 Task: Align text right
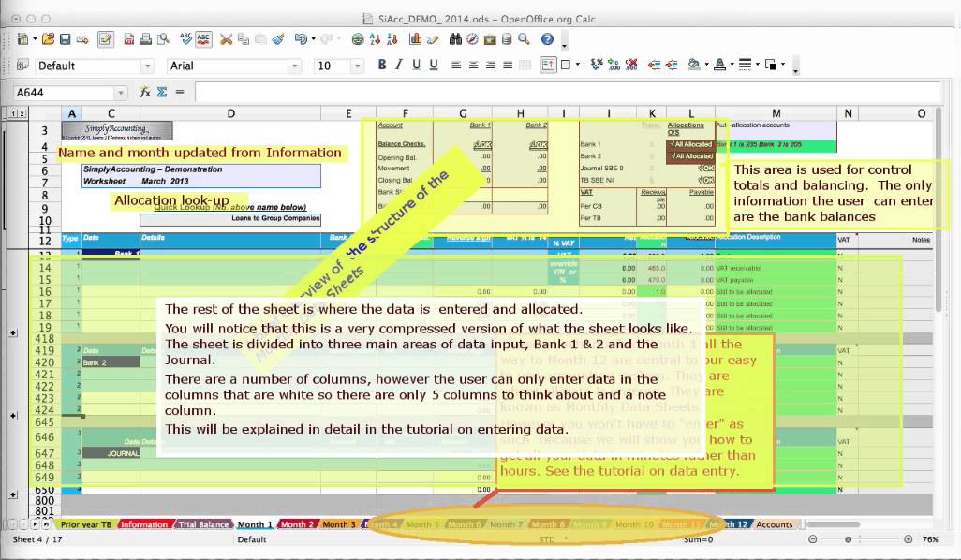click(x=490, y=65)
